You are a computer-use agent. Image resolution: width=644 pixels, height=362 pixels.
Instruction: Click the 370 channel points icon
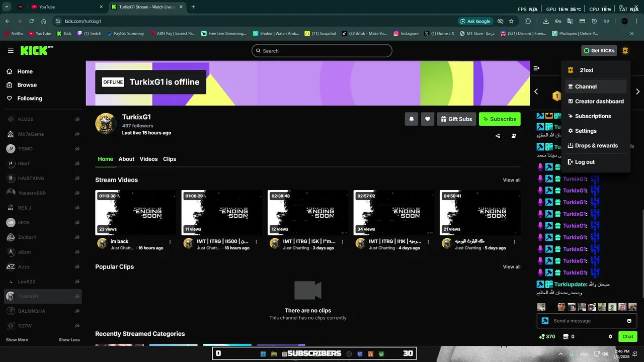542,336
